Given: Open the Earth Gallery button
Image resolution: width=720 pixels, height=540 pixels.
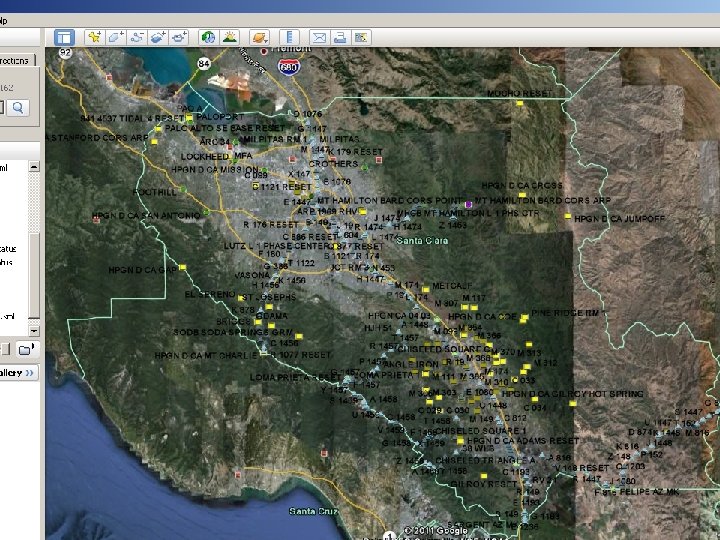Looking at the screenshot, I should tap(16, 372).
